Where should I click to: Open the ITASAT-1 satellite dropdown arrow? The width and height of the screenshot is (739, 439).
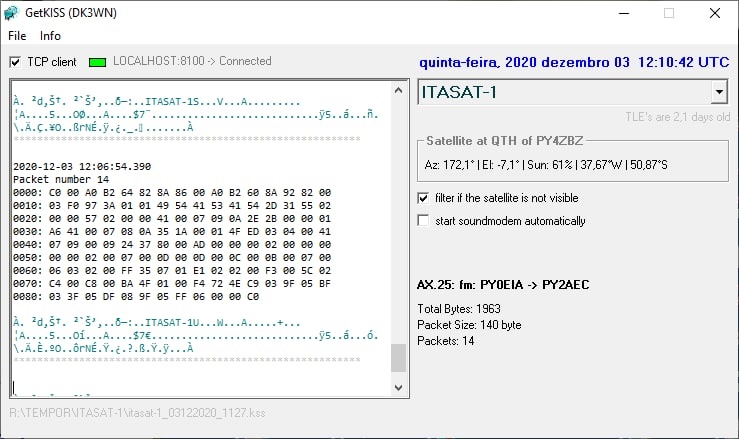pos(719,92)
